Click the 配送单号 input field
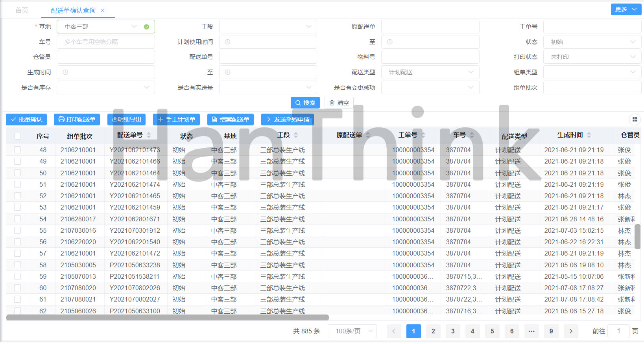The image size is (644, 344). (x=268, y=57)
